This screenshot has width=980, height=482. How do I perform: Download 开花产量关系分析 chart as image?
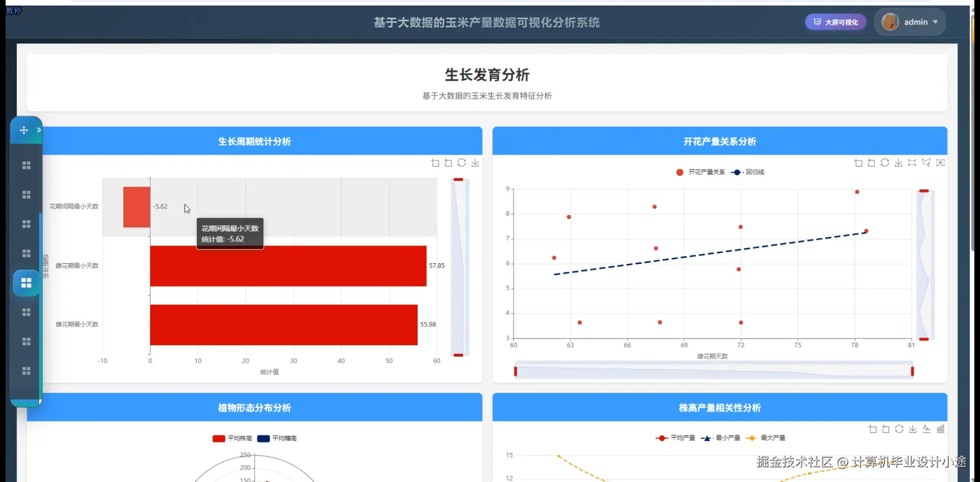pos(898,162)
